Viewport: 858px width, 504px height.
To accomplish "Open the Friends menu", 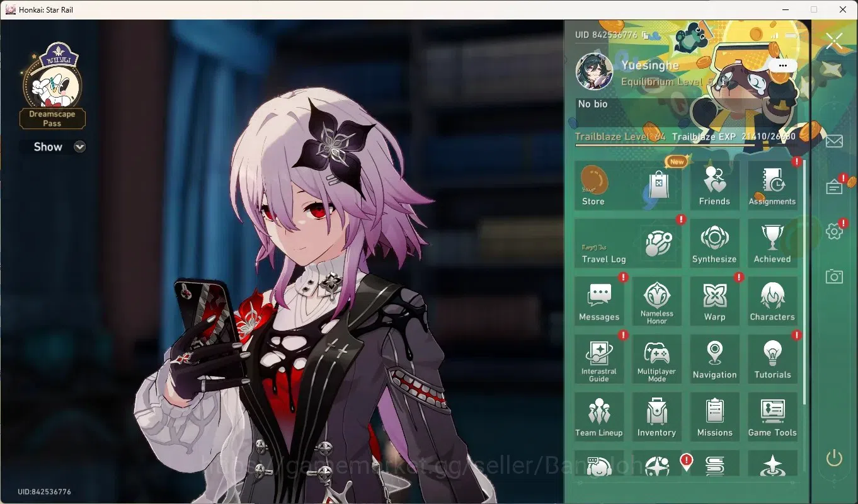I will [714, 185].
